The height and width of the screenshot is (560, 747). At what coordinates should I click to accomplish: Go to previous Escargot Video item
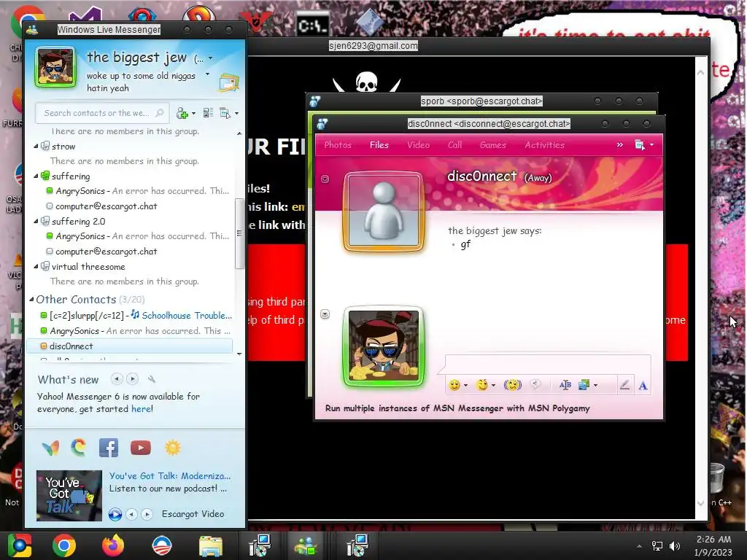pyautogui.click(x=132, y=514)
